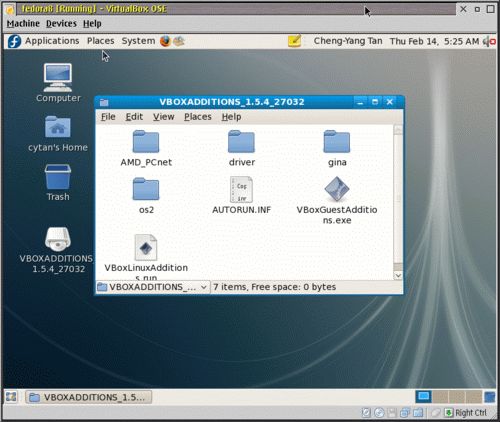Launch Firefox from the top panel

[165, 41]
